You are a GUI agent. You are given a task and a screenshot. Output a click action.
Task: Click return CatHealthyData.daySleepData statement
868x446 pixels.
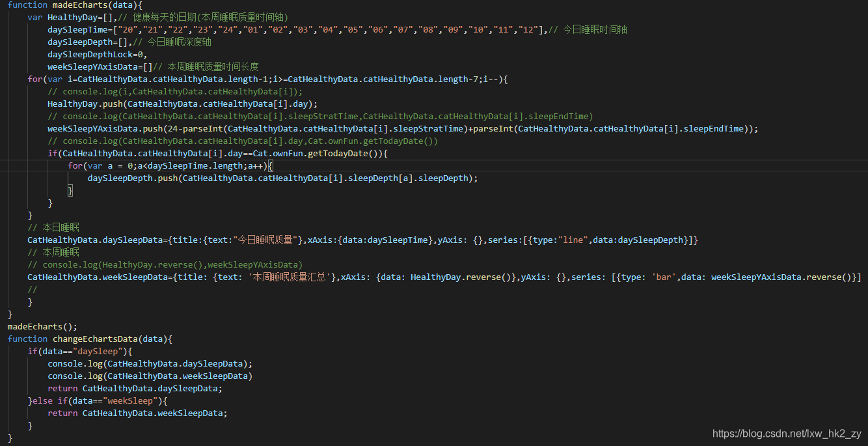(x=135, y=389)
